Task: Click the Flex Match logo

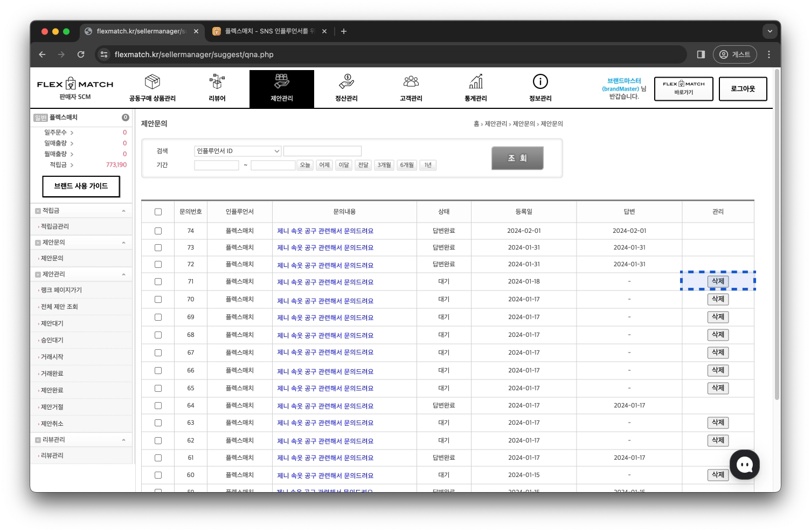Action: coord(75,84)
